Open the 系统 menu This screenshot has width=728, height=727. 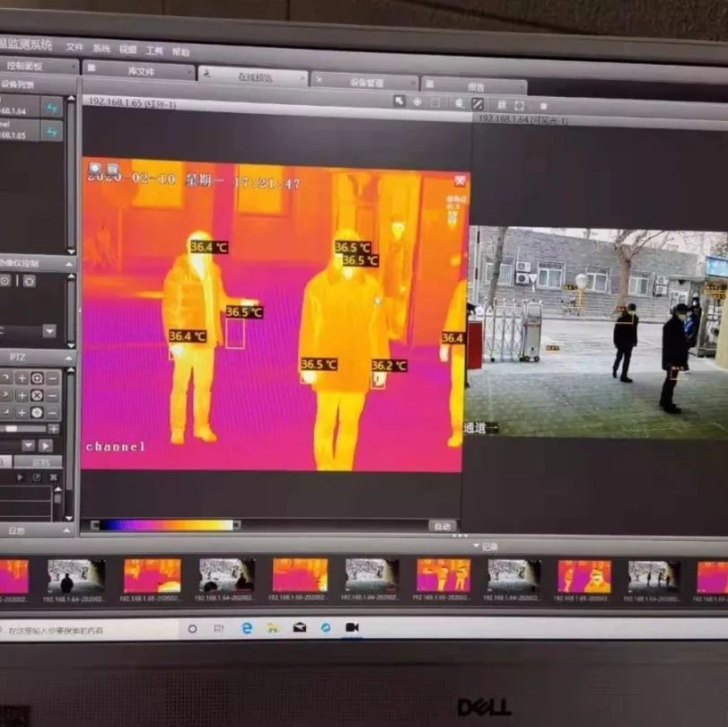point(101,48)
